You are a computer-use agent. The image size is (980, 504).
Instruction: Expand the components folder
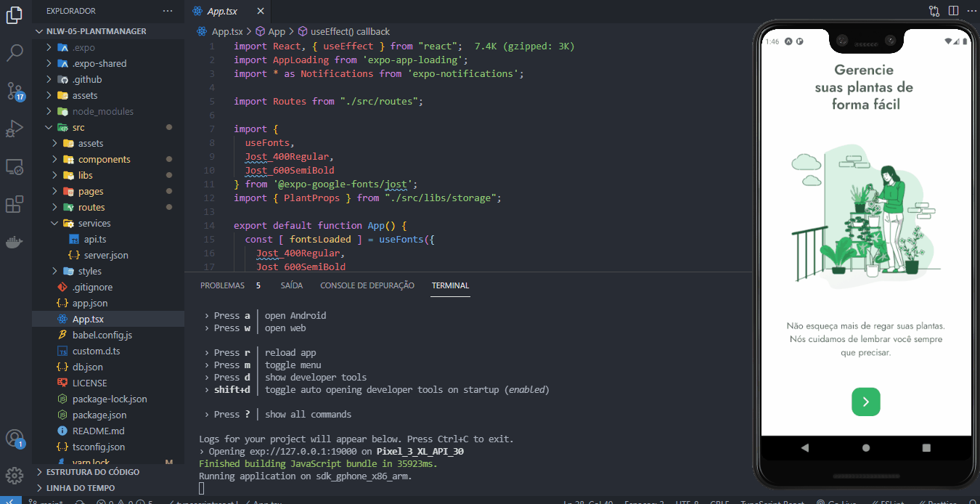coord(108,159)
